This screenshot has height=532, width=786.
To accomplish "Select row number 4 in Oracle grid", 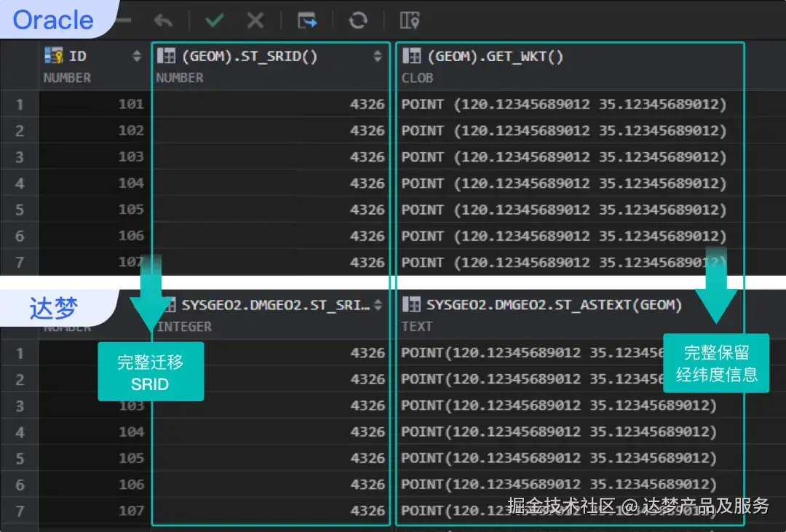I will pyautogui.click(x=20, y=183).
